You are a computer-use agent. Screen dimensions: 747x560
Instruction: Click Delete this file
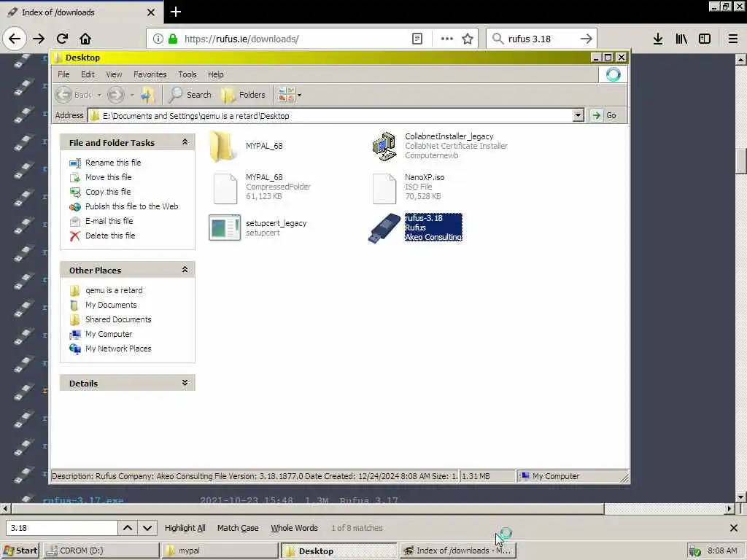pyautogui.click(x=110, y=236)
